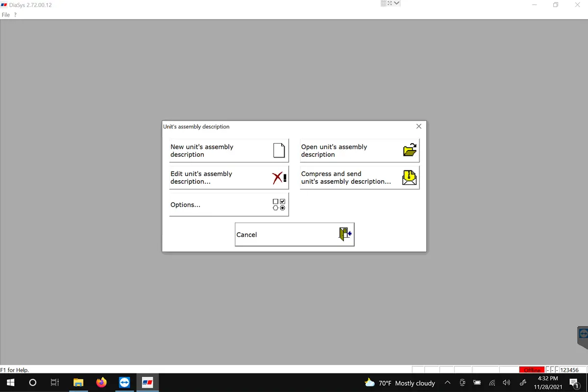This screenshot has width=588, height=392.
Task: Open Task View from the taskbar
Action: click(x=55, y=383)
